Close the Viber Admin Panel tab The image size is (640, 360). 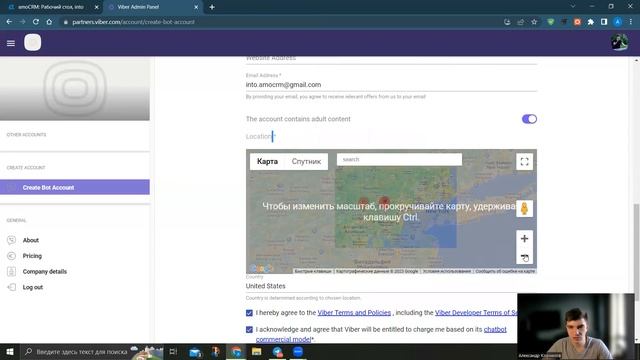196,7
